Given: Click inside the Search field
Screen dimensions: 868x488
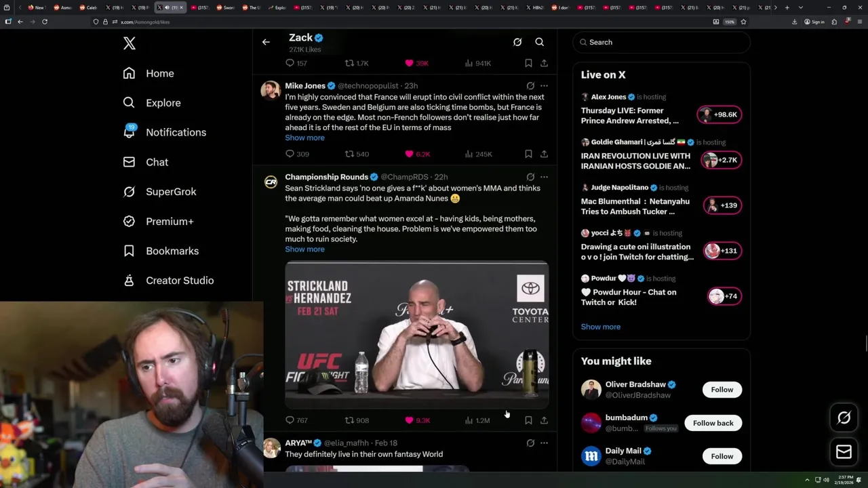Looking at the screenshot, I should coord(661,42).
